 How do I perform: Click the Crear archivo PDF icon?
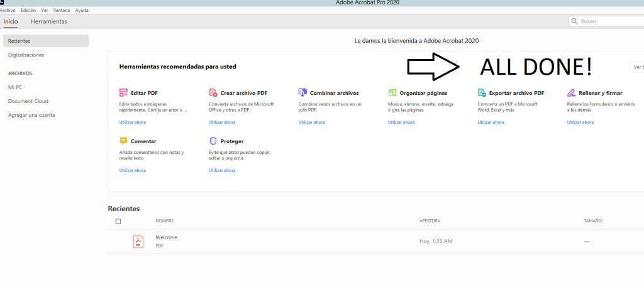tap(213, 92)
